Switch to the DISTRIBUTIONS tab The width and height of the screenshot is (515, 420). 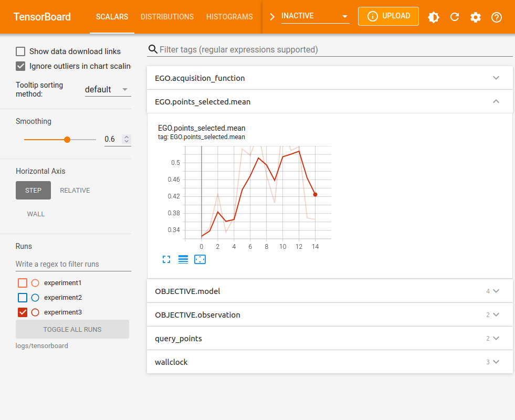click(167, 17)
